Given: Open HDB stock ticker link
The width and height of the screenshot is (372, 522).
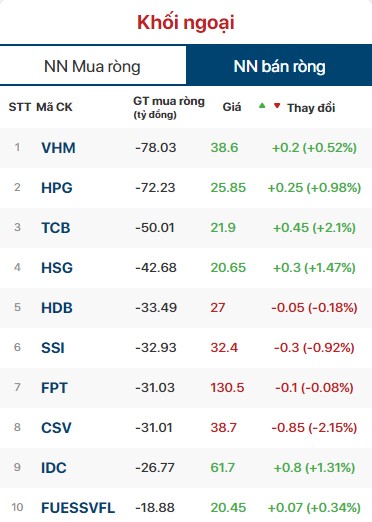Looking at the screenshot, I should tap(57, 308).
